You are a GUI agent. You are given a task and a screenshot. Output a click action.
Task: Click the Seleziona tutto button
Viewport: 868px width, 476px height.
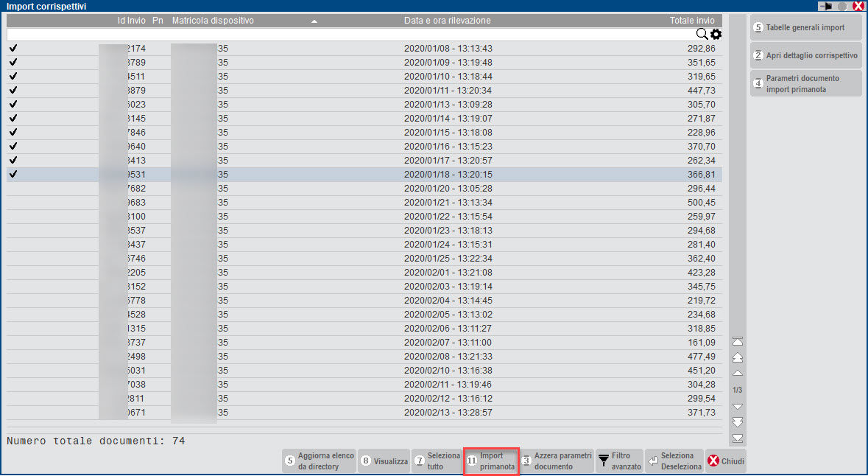coord(436,461)
